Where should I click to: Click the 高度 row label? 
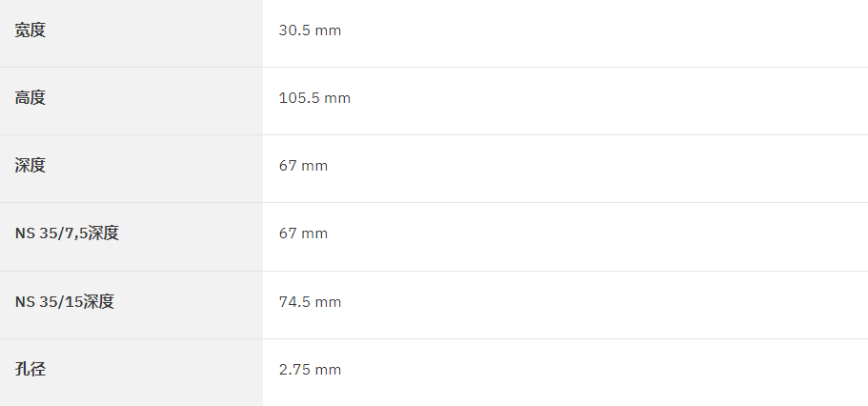(x=30, y=98)
